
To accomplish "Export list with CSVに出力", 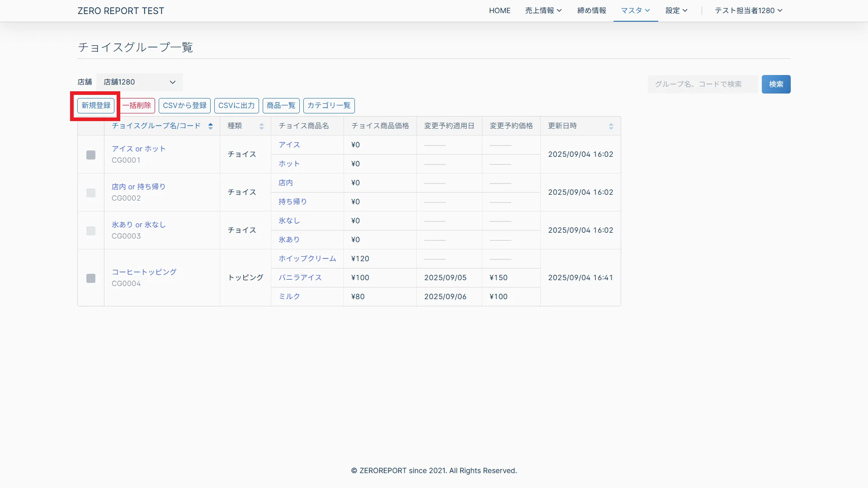I will [x=236, y=105].
